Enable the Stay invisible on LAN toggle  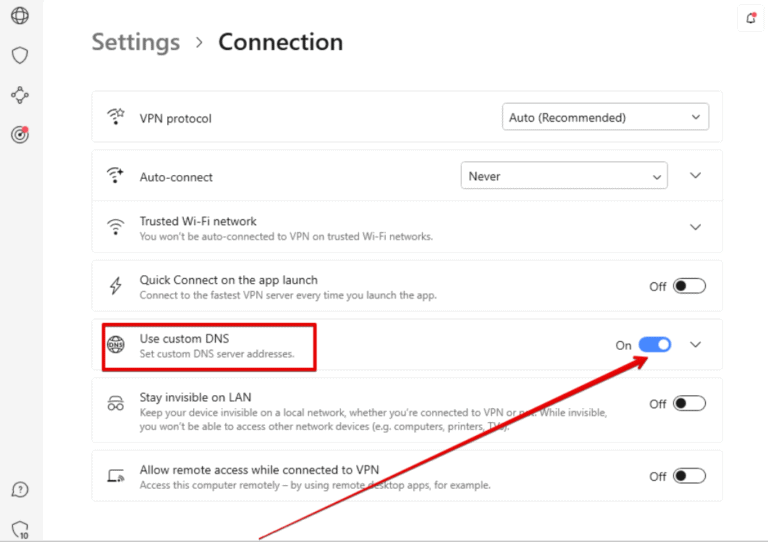click(689, 404)
